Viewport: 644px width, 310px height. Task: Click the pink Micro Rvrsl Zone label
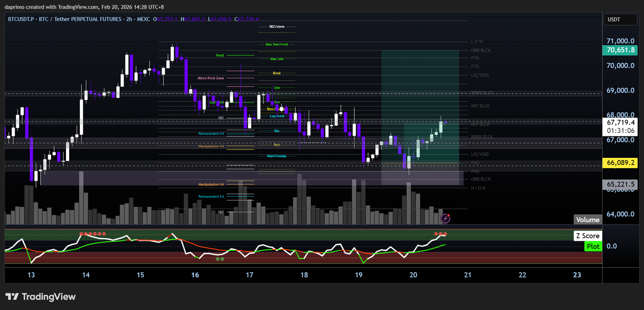pyautogui.click(x=211, y=78)
